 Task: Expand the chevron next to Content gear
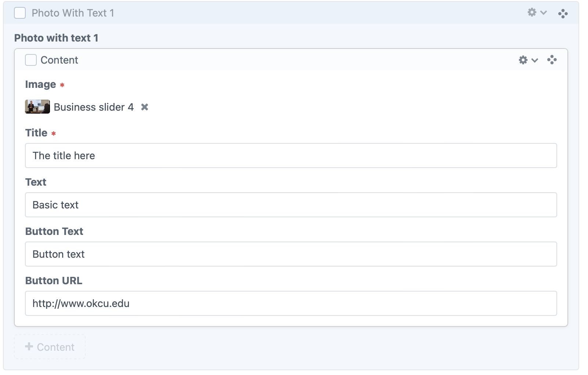(535, 60)
